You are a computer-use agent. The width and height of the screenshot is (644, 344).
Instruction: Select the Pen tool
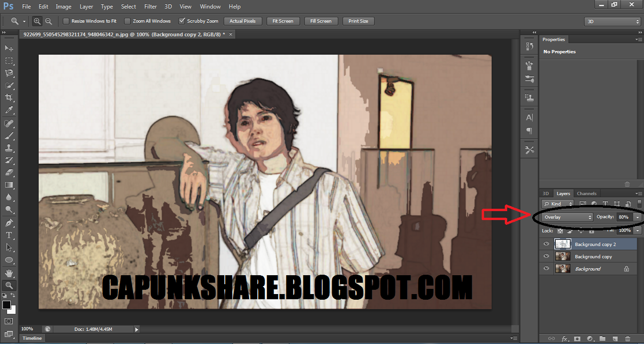point(9,222)
